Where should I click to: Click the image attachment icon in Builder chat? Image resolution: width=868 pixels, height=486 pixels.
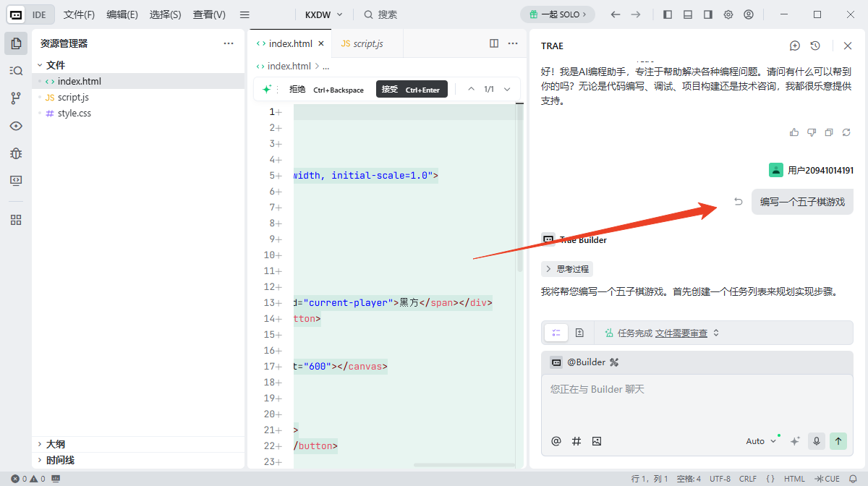[x=596, y=440]
